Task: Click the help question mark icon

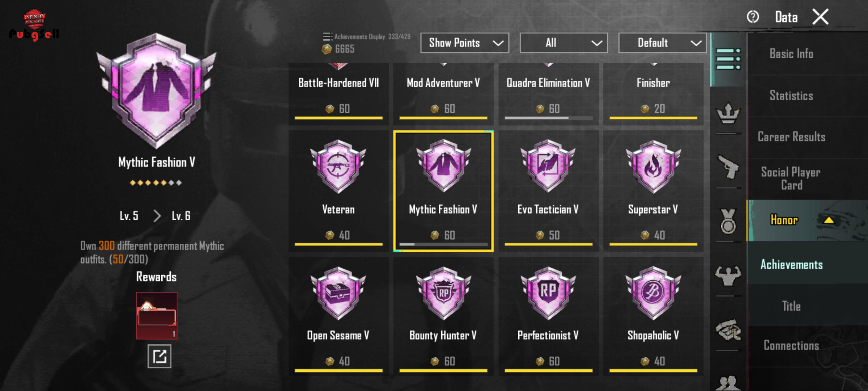Action: tap(753, 17)
